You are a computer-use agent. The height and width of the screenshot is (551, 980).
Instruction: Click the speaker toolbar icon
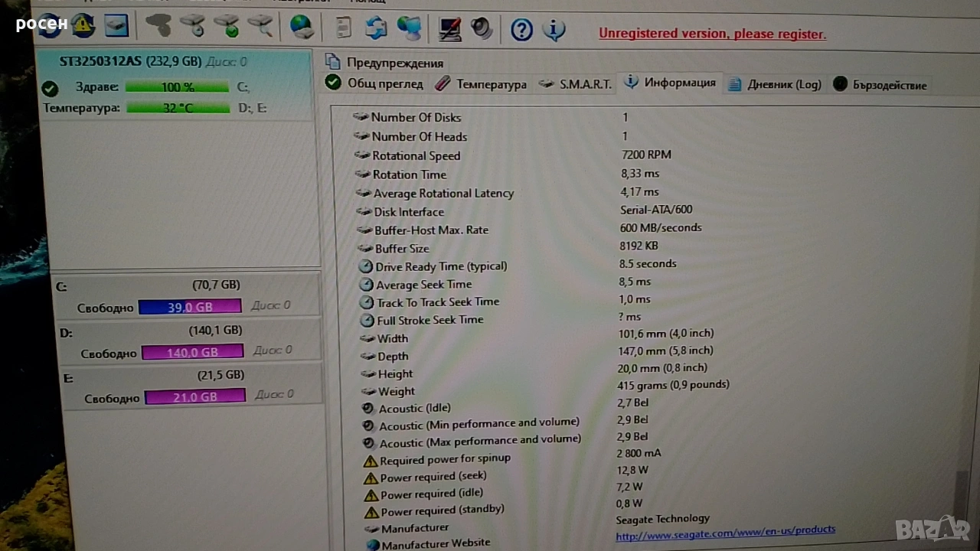pyautogui.click(x=482, y=28)
